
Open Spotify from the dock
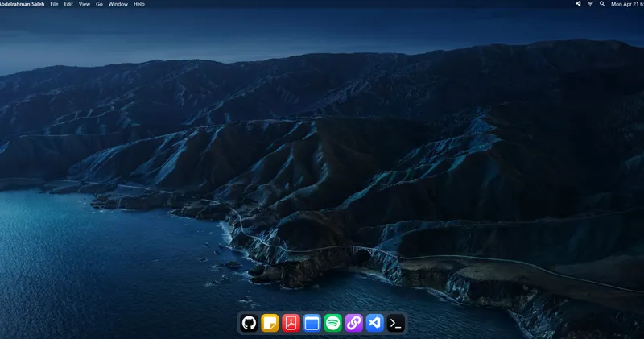tap(332, 323)
